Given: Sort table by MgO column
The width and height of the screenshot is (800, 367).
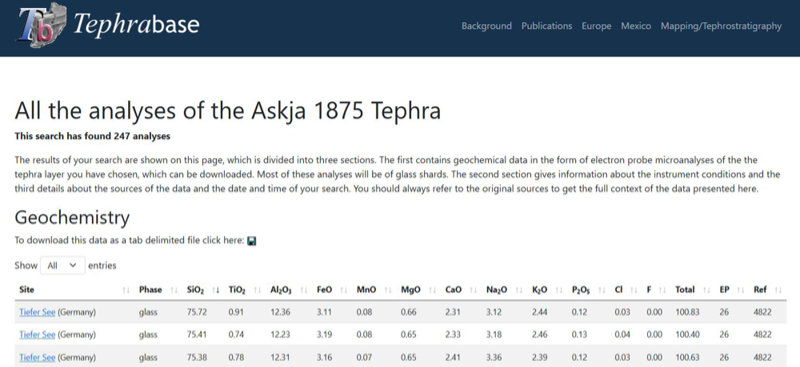Looking at the screenshot, I should pos(418,289).
